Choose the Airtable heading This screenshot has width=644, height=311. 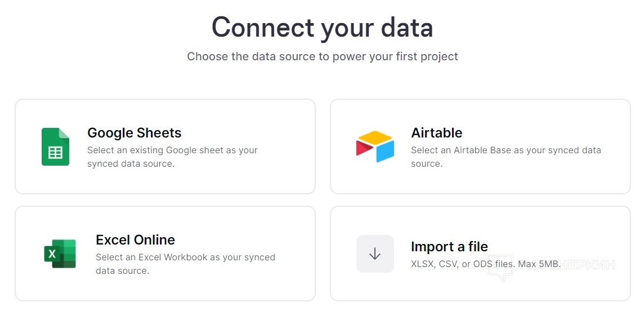[x=436, y=133]
